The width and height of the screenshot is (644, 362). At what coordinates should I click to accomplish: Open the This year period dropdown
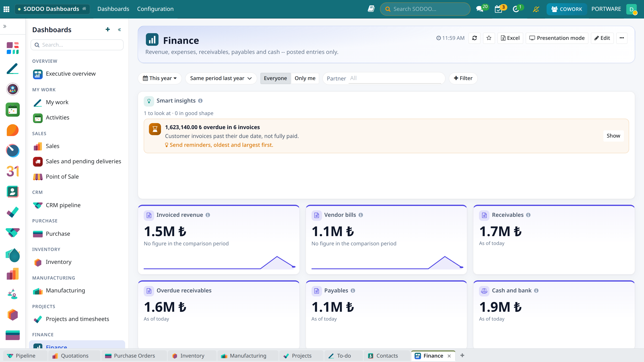click(160, 78)
